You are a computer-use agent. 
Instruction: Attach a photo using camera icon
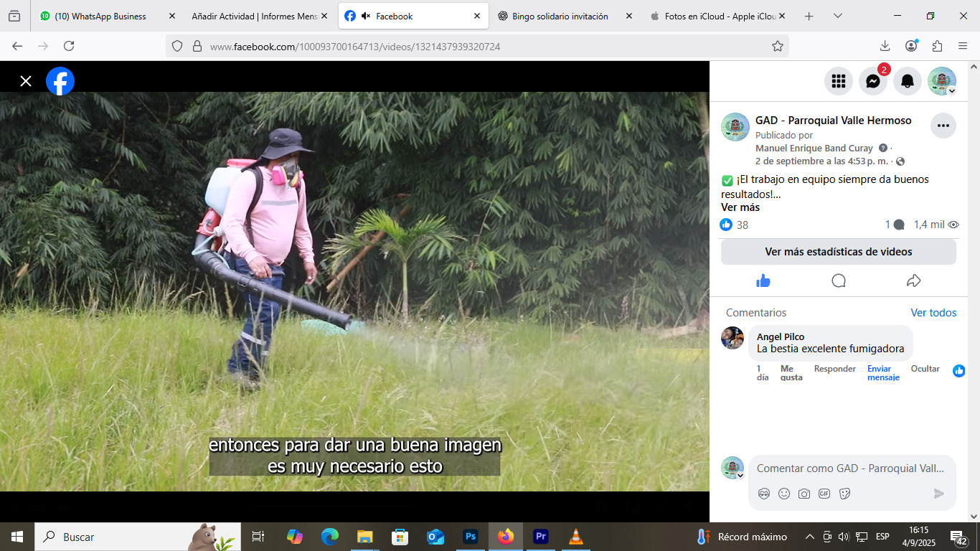[x=804, y=494]
